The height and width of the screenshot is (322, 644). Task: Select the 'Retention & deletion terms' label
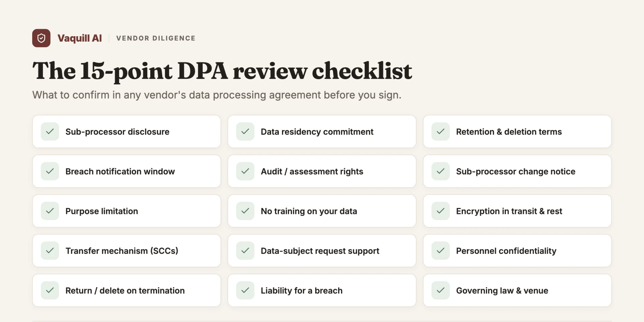pos(509,132)
